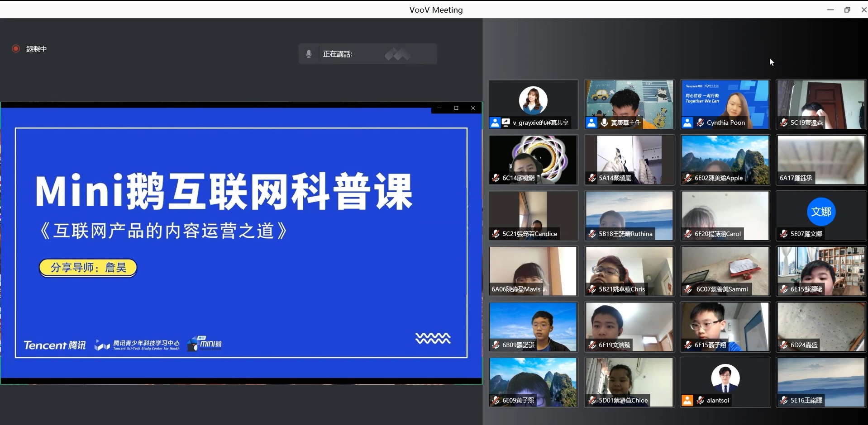Click the muted mic icon of participant 6C14

coord(496,178)
